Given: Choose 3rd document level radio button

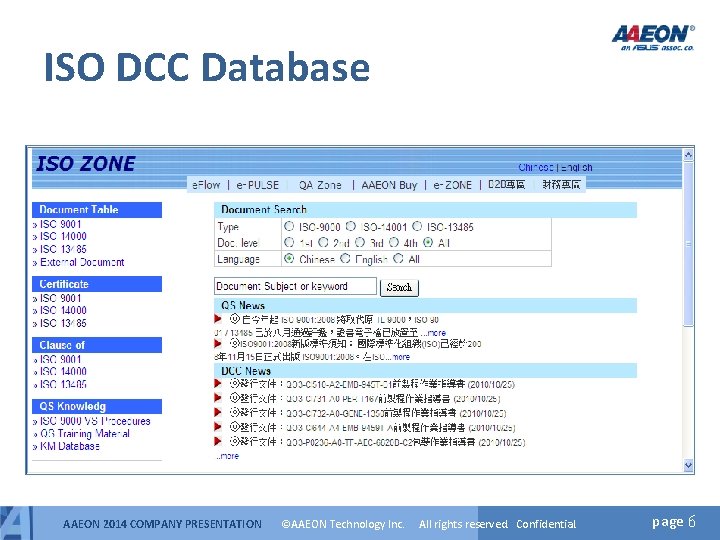Looking at the screenshot, I should point(360,242).
